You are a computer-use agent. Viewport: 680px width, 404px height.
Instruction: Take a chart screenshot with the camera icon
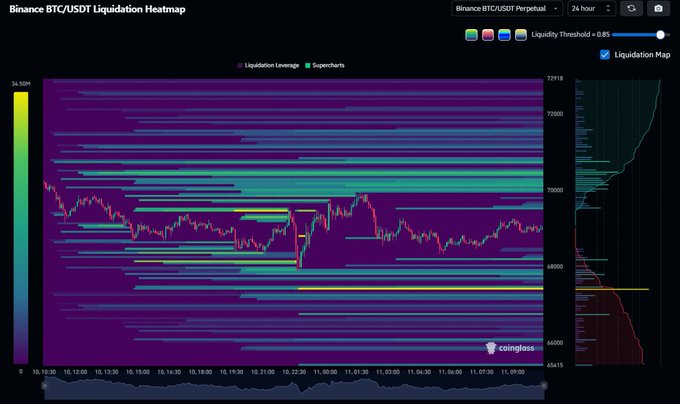[x=658, y=9]
